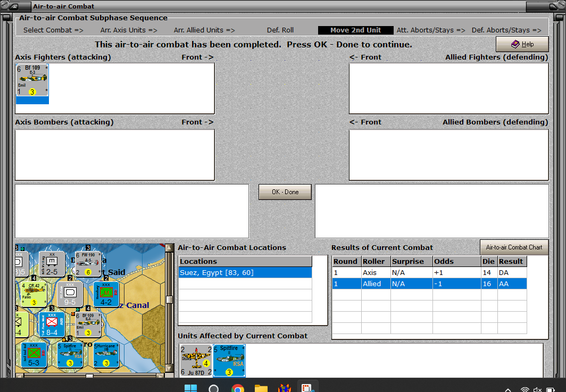Open the Windows Start menu
This screenshot has height=392, width=566.
(x=190, y=388)
